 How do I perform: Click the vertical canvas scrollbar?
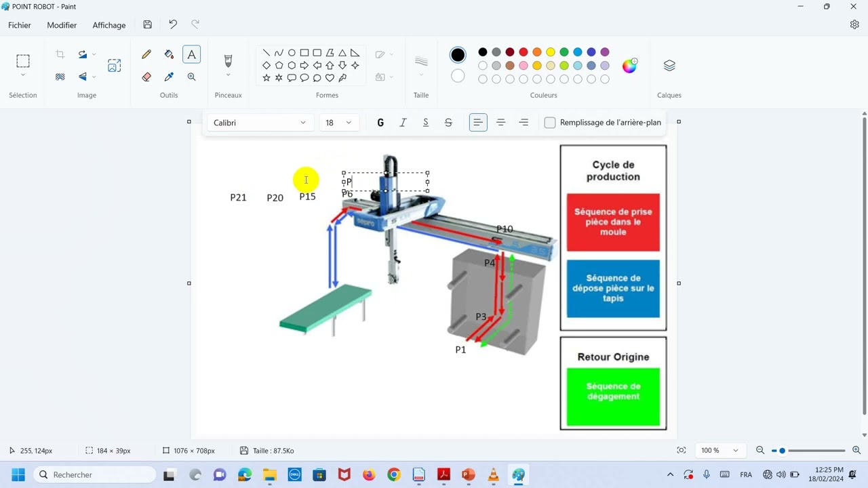coord(864,265)
